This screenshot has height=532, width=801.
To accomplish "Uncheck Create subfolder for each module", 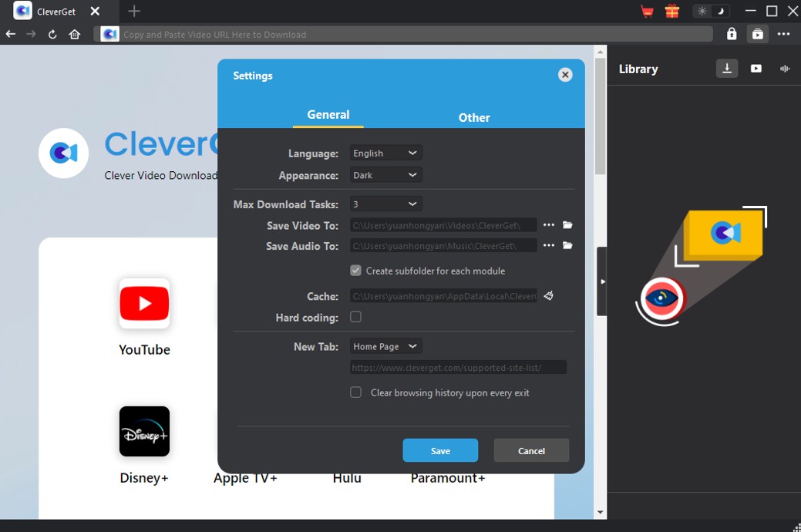I will (x=355, y=271).
